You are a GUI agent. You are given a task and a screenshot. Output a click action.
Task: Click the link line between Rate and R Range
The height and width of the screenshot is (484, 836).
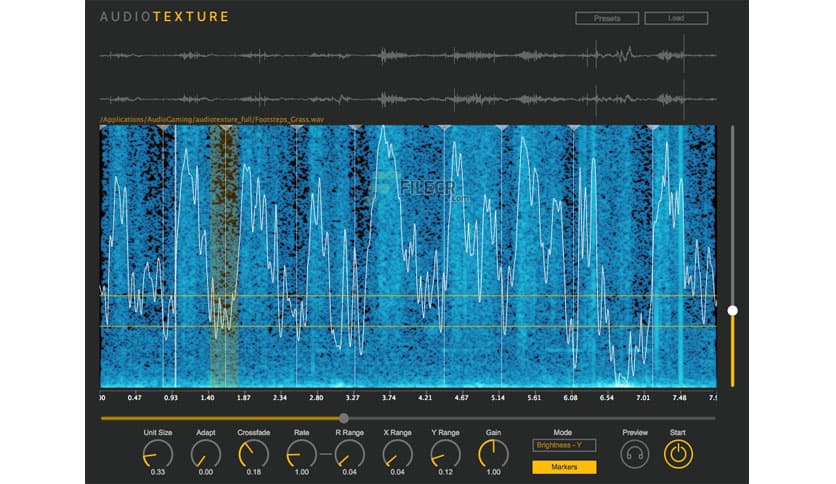pyautogui.click(x=326, y=455)
